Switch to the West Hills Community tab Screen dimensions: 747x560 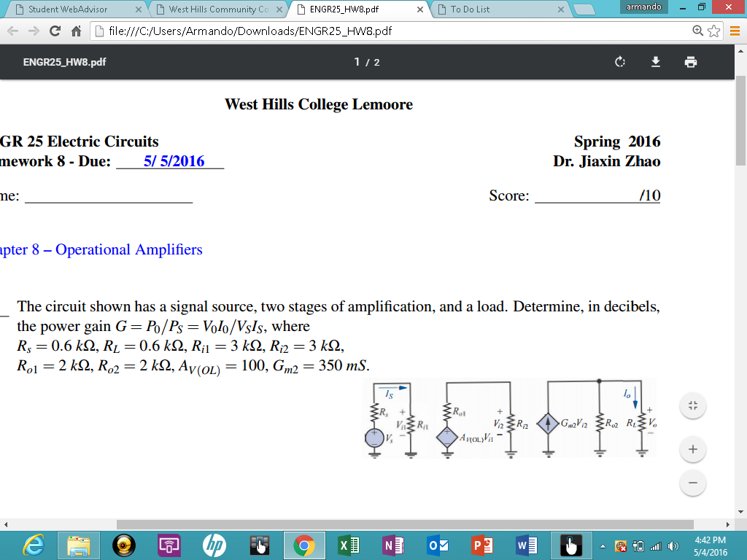click(x=218, y=9)
